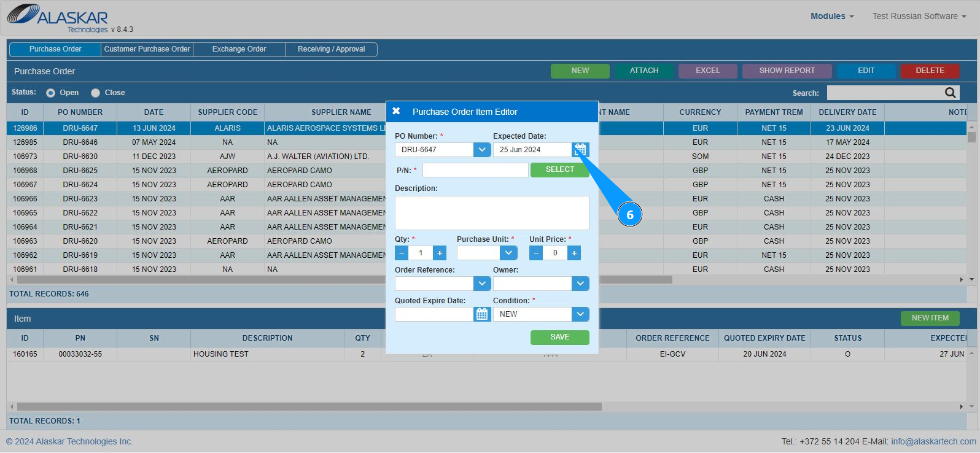This screenshot has height=453, width=980.
Task: Open the Test Russian Software user menu
Action: [919, 16]
